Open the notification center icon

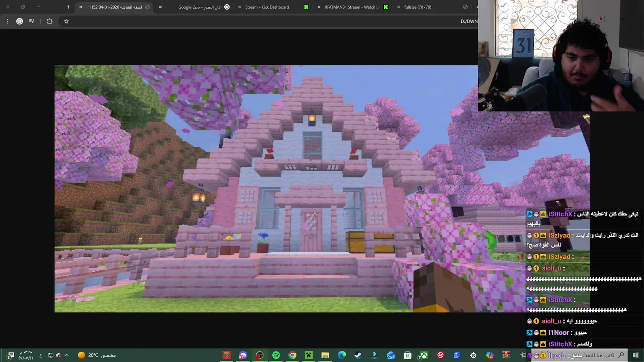(10, 355)
